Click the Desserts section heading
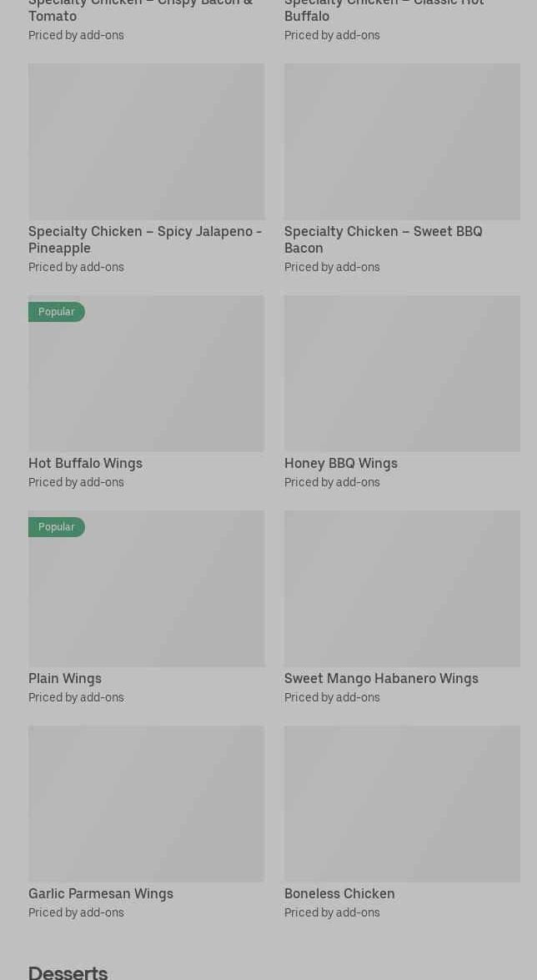Image resolution: width=537 pixels, height=980 pixels. point(68,972)
